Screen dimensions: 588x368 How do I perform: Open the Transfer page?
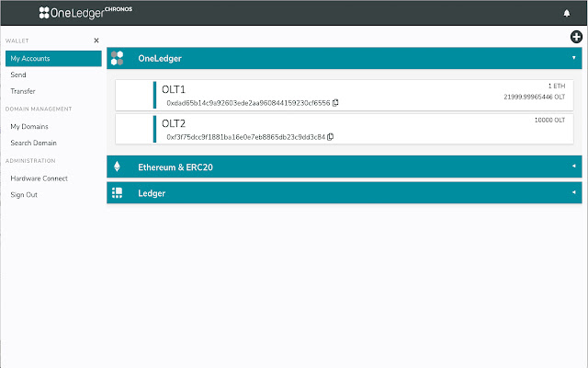pyautogui.click(x=23, y=91)
